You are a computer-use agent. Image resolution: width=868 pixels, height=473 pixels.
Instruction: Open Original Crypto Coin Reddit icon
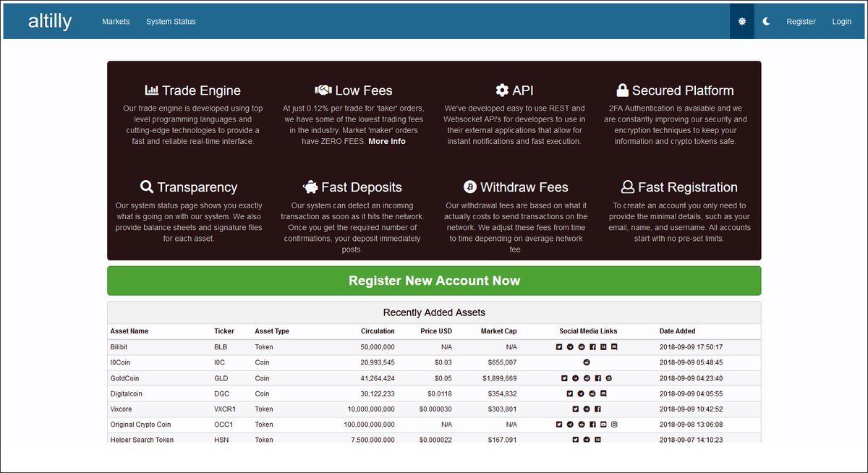click(x=582, y=425)
